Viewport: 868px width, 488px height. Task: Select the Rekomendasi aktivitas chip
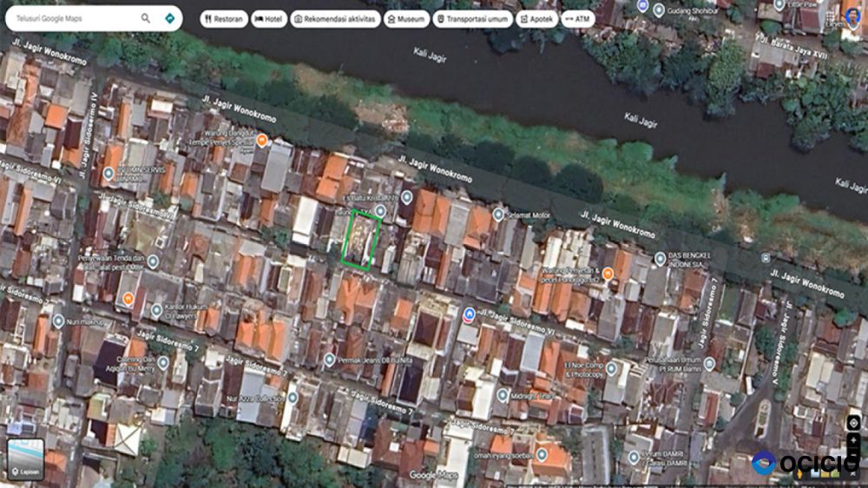334,18
